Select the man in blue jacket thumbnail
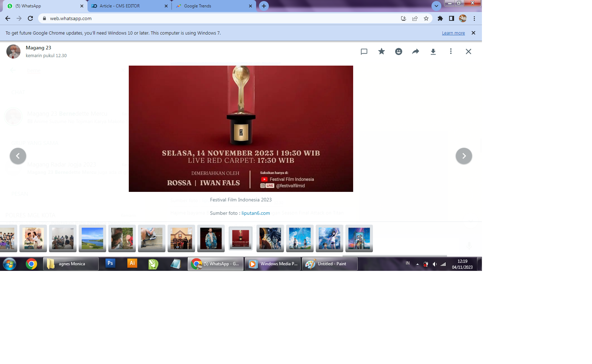 coord(211,238)
